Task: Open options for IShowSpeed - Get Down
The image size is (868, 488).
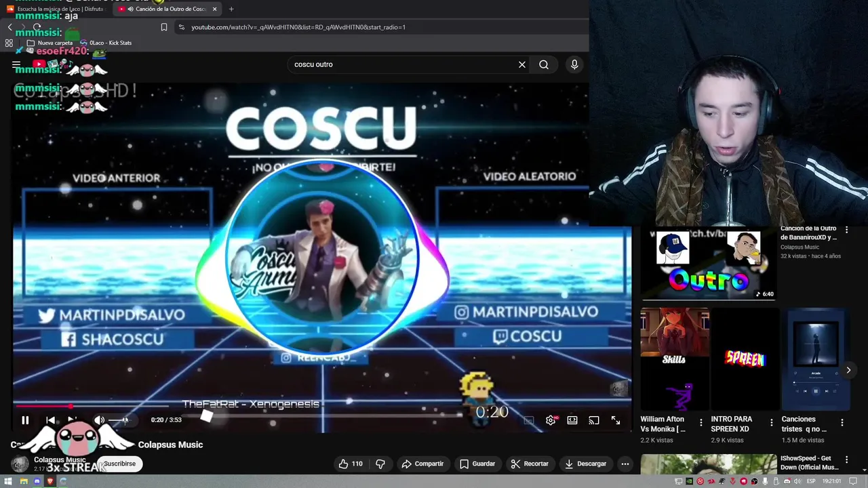Action: click(x=846, y=460)
